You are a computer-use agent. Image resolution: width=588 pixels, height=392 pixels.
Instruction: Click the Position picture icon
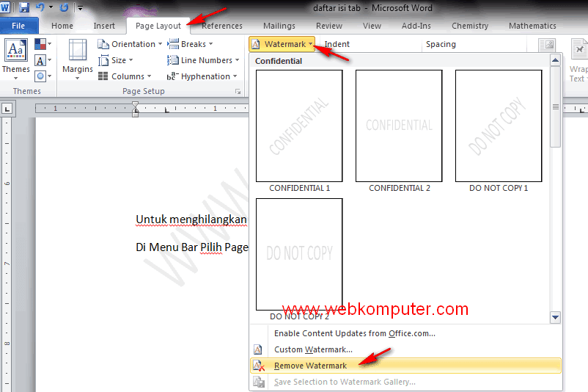pos(547,46)
